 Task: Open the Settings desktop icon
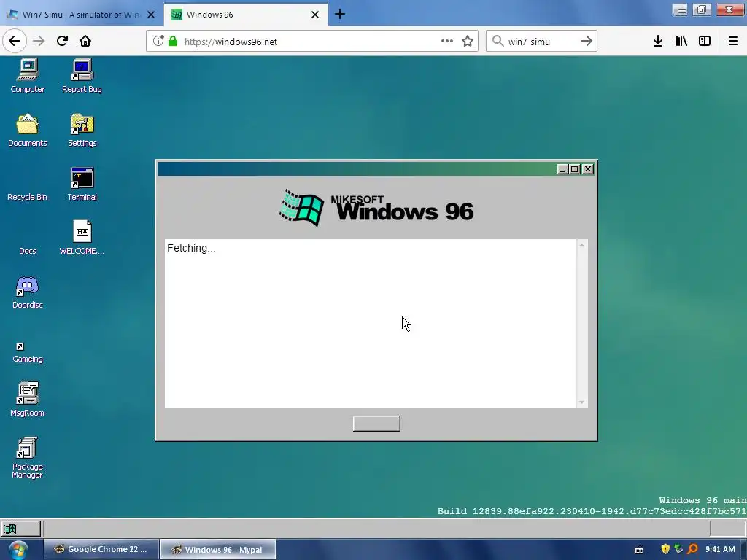pos(82,130)
